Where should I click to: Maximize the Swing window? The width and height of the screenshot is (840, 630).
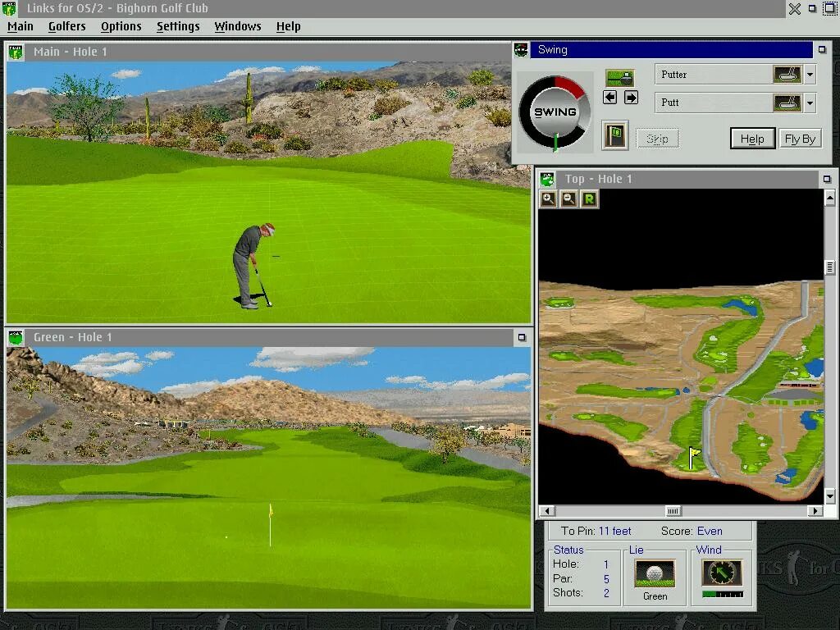pyautogui.click(x=822, y=50)
